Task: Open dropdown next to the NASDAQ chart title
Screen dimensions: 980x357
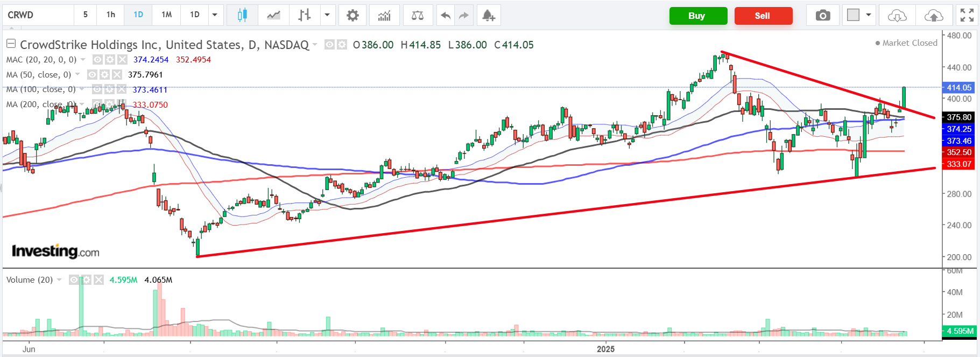Action: pos(315,45)
